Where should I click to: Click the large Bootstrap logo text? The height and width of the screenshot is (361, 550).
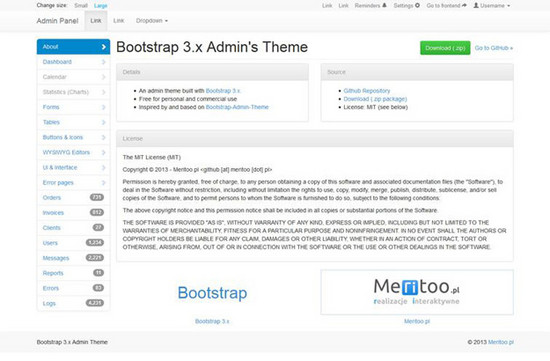212,293
